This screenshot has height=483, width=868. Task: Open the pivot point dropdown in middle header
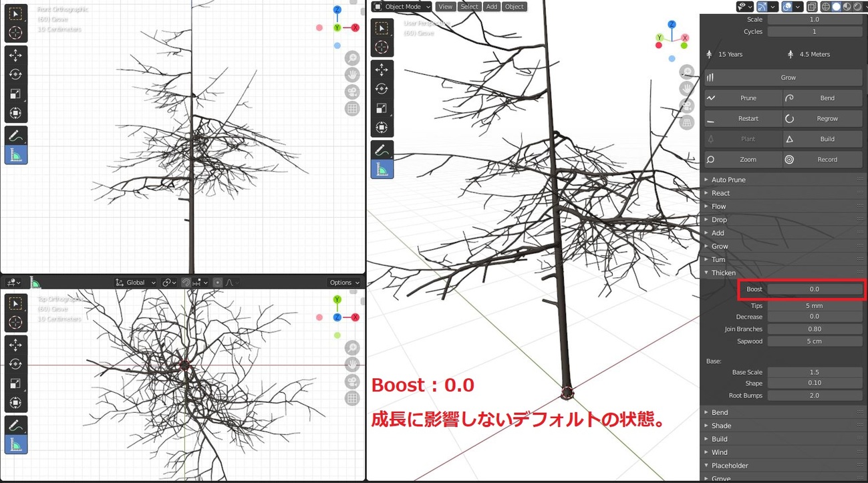(169, 283)
